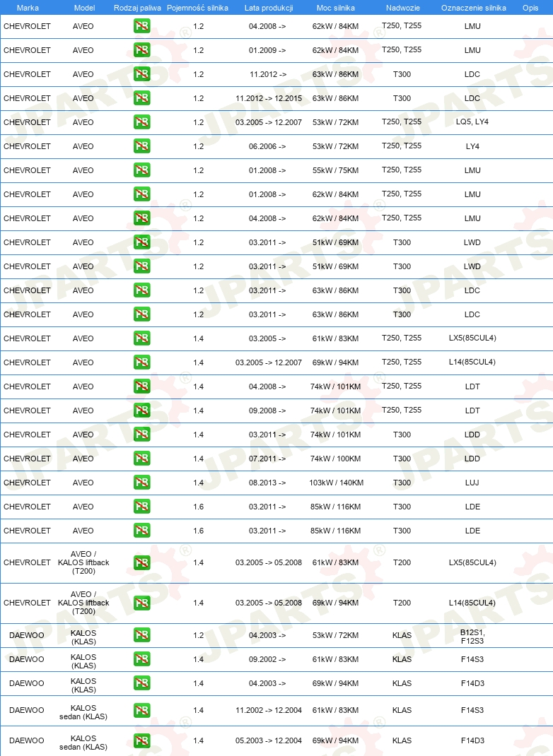Click the fuel icon in the 09.2008 LDT row
This screenshot has width=553, height=756.
point(142,411)
